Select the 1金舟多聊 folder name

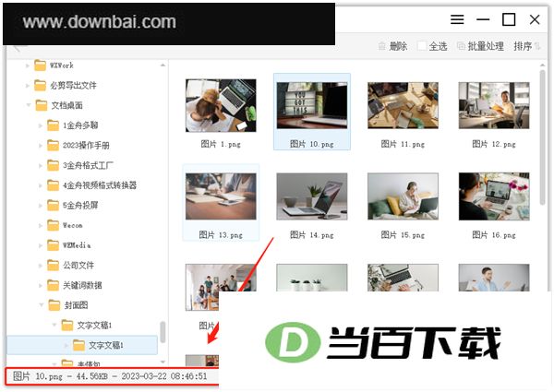click(80, 125)
